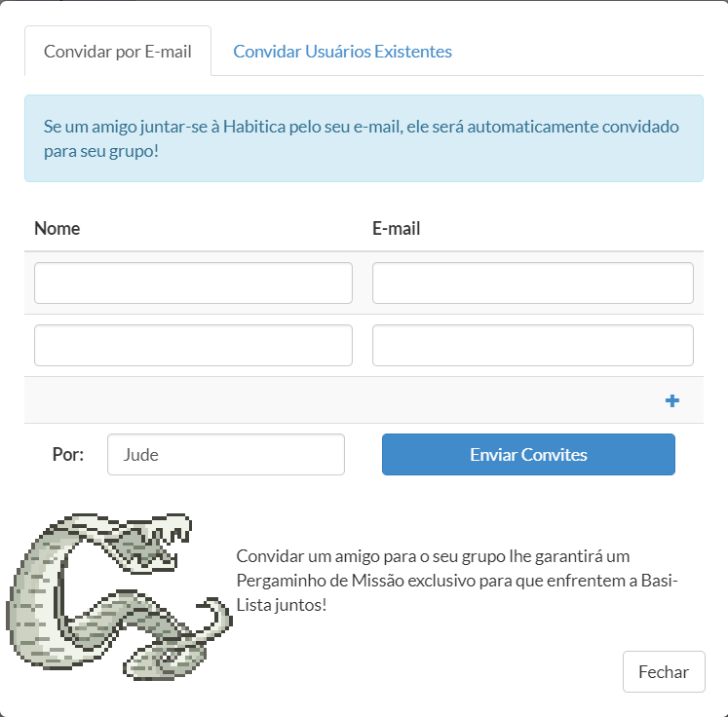Screen dimensions: 728x717
Task: Click the plus icon to add row
Action: (x=671, y=400)
